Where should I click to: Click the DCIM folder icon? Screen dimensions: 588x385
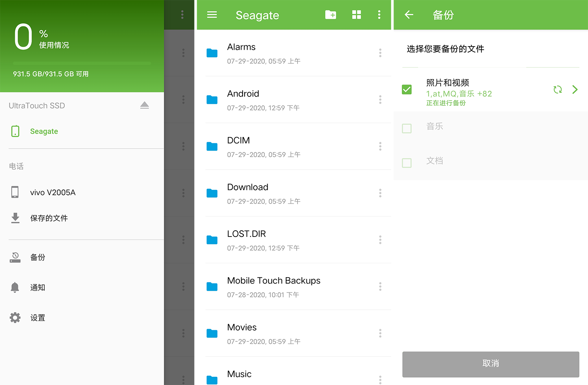pyautogui.click(x=212, y=146)
